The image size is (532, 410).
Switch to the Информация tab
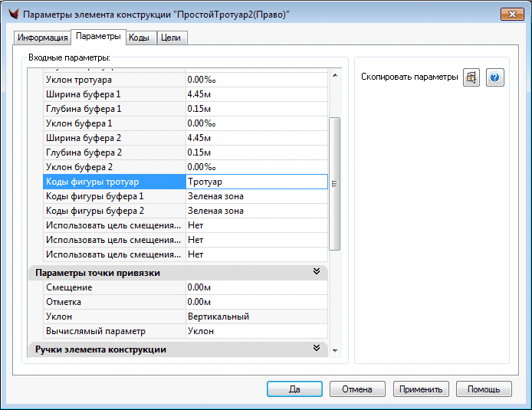click(x=43, y=38)
